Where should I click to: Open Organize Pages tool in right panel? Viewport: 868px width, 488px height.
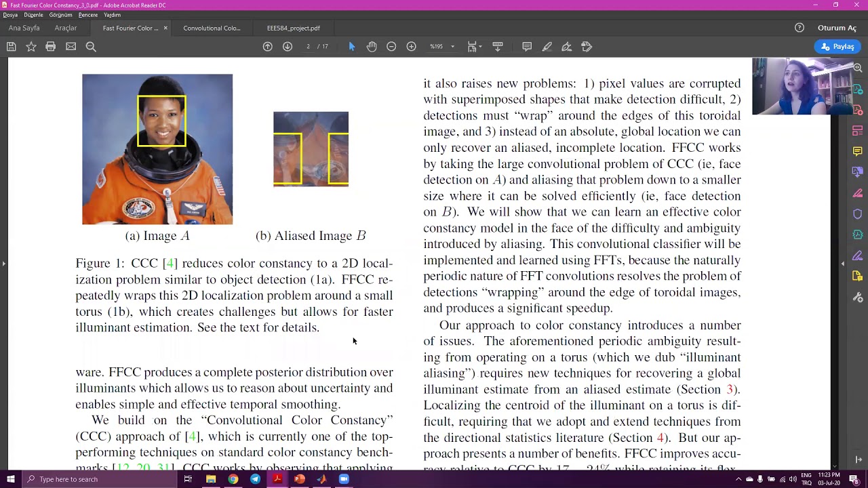point(858,130)
